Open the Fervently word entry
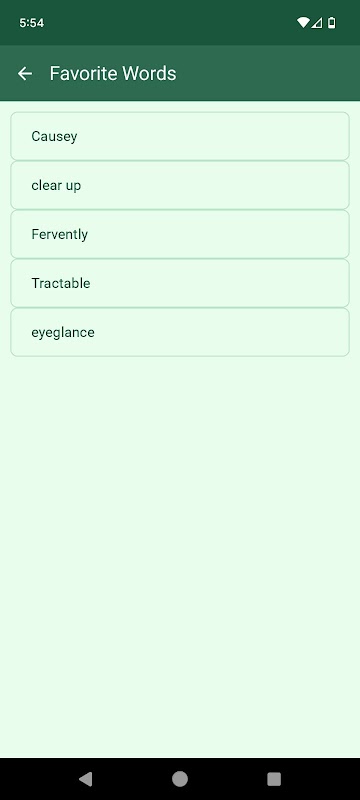The image size is (360, 800). click(180, 234)
